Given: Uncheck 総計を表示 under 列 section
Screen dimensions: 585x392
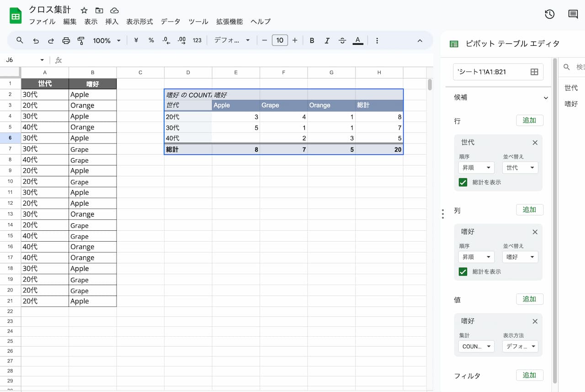Looking at the screenshot, I should point(463,271).
